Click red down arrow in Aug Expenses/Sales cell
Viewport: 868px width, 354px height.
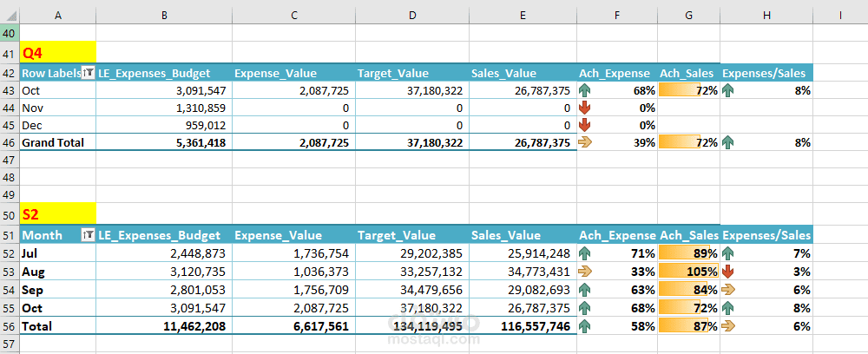[728, 271]
